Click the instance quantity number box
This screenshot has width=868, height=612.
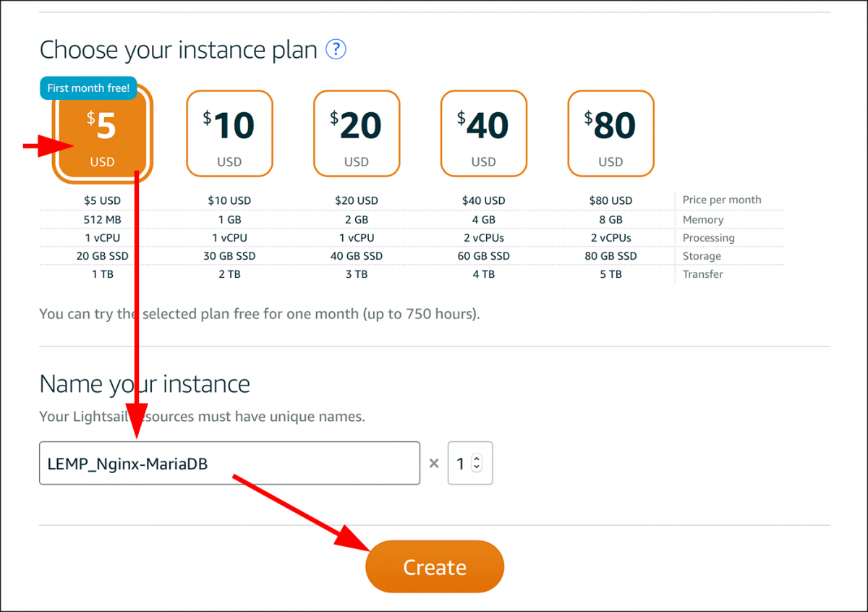point(461,463)
